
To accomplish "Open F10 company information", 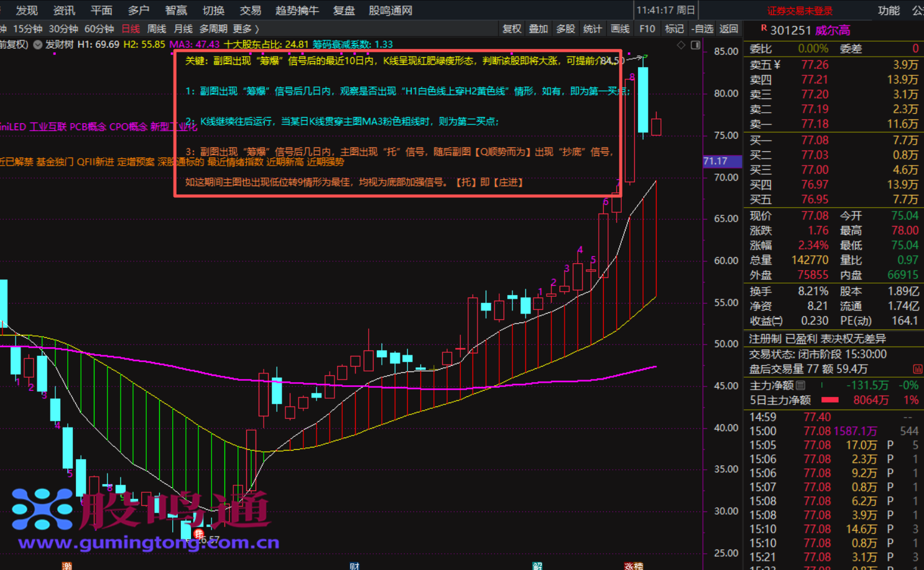I will (647, 29).
